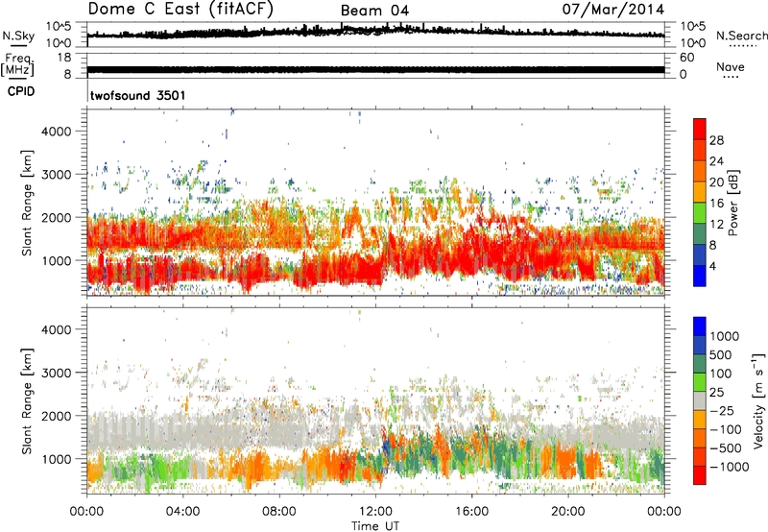The width and height of the screenshot is (768, 532).
Task: Click the "25" label on velocity color bar
Action: click(716, 392)
